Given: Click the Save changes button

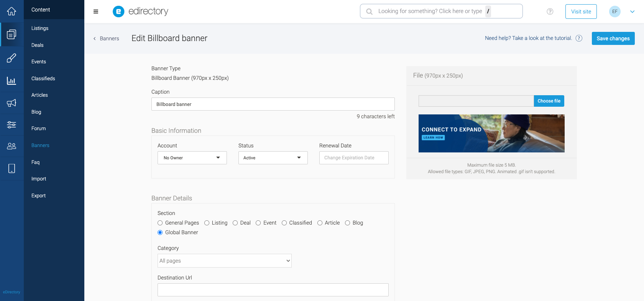Looking at the screenshot, I should click(613, 38).
